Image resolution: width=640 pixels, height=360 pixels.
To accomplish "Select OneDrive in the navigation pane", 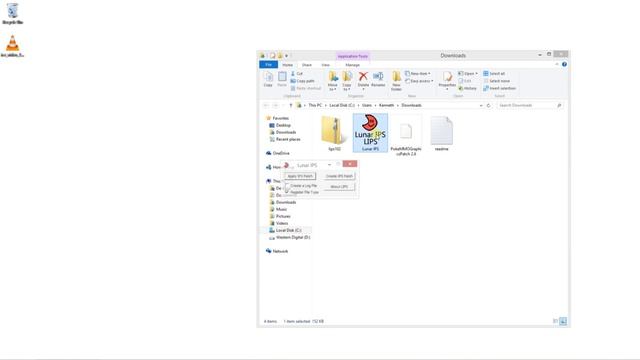I will tap(281, 153).
